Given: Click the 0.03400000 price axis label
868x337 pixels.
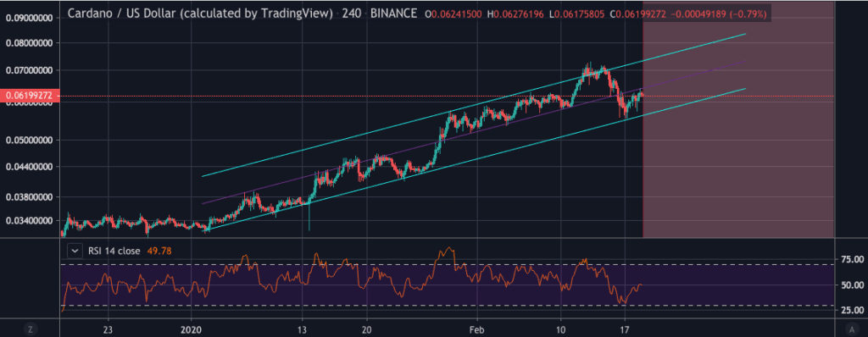Looking at the screenshot, I should click(29, 221).
